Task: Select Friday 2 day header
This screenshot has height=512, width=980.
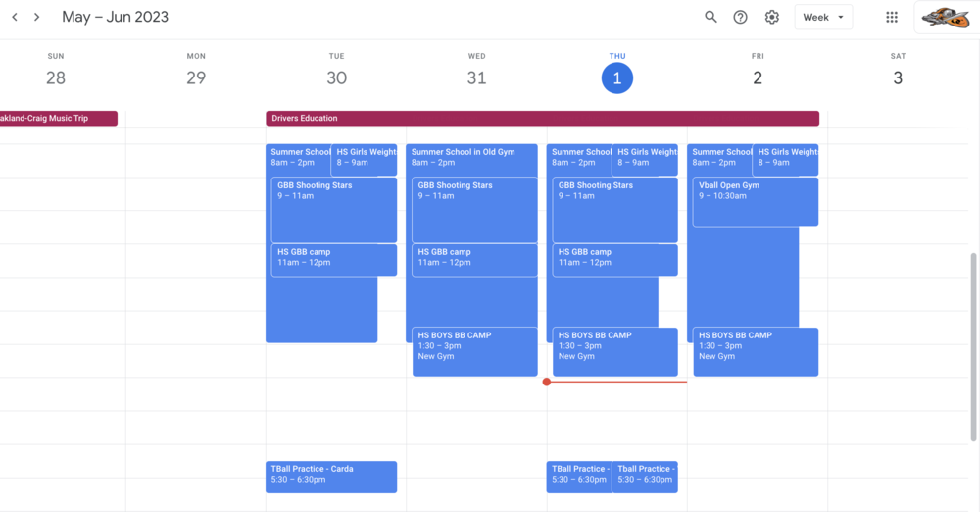Action: tap(758, 72)
